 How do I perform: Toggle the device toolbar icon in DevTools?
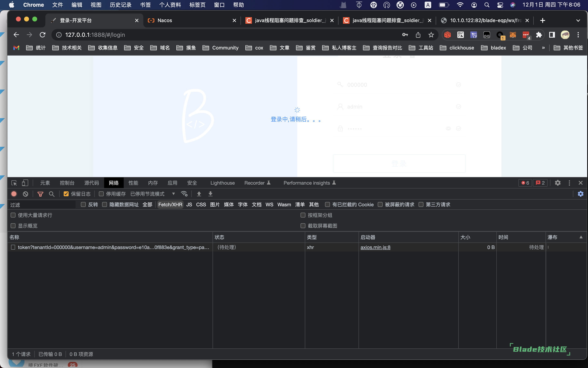click(25, 183)
